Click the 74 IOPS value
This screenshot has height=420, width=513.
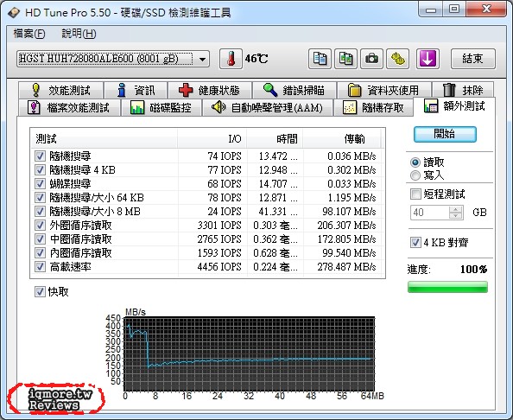click(225, 156)
